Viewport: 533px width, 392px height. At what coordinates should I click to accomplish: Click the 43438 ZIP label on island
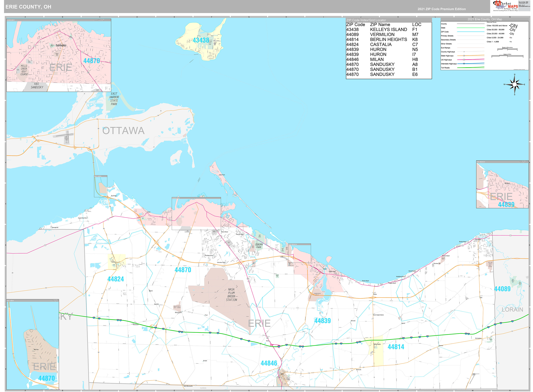tap(201, 40)
